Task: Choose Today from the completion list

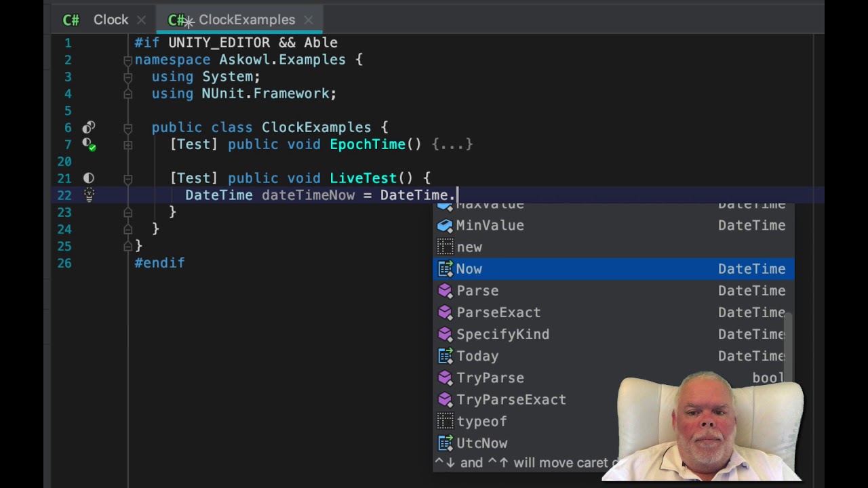Action: tap(614, 355)
